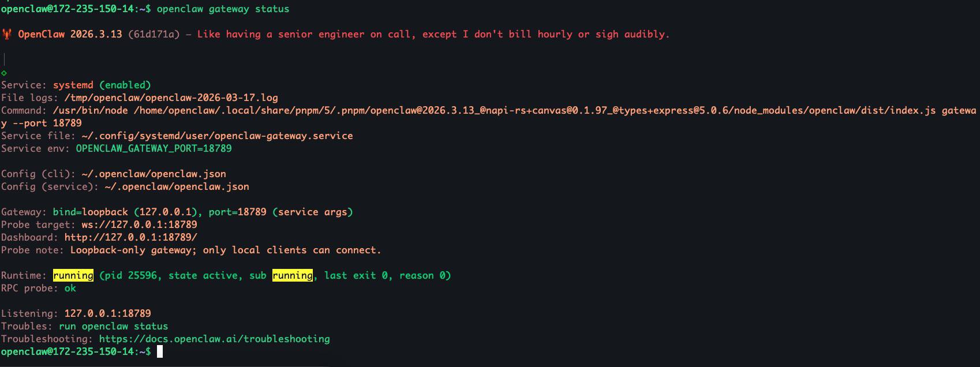Viewport: 980px width, 367px height.
Task: Click the Listening address 127.0.0.1:18789
Action: [107, 314]
